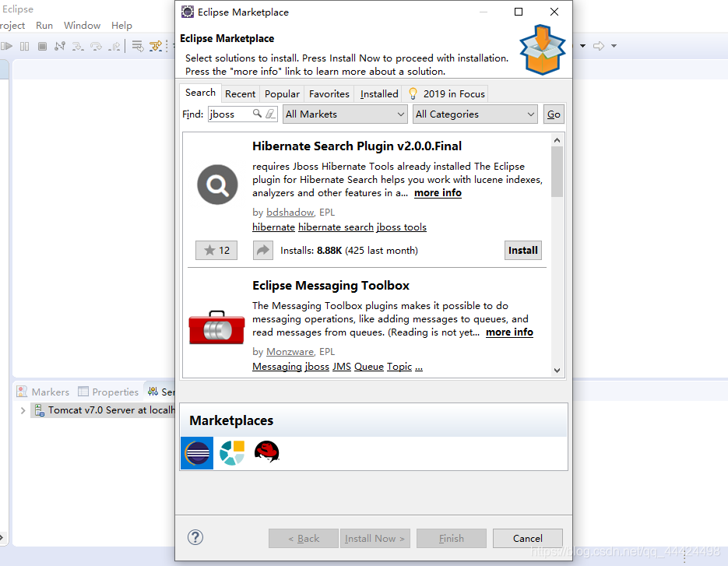Switch to the Search tab

tap(200, 93)
